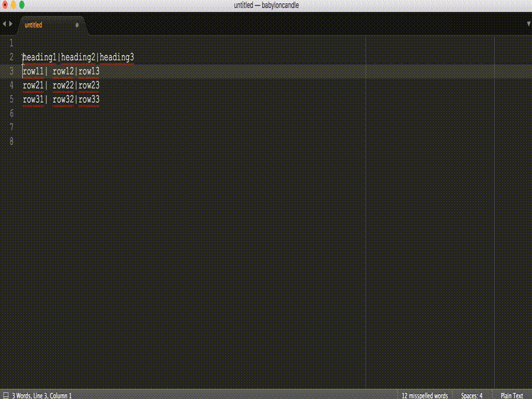
Task: Click the word row21
Action: (x=33, y=85)
